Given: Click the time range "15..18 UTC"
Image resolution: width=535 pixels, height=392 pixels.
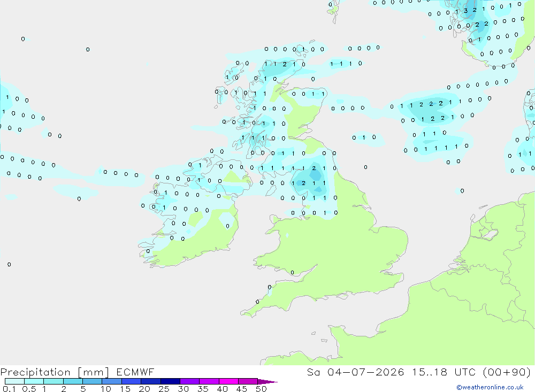Looking at the screenshot, I should point(444,372).
